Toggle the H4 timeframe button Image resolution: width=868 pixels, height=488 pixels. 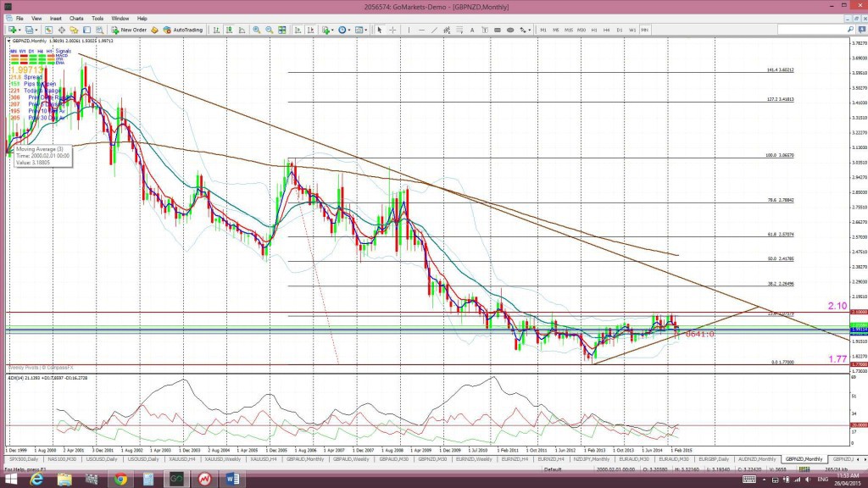pos(607,30)
